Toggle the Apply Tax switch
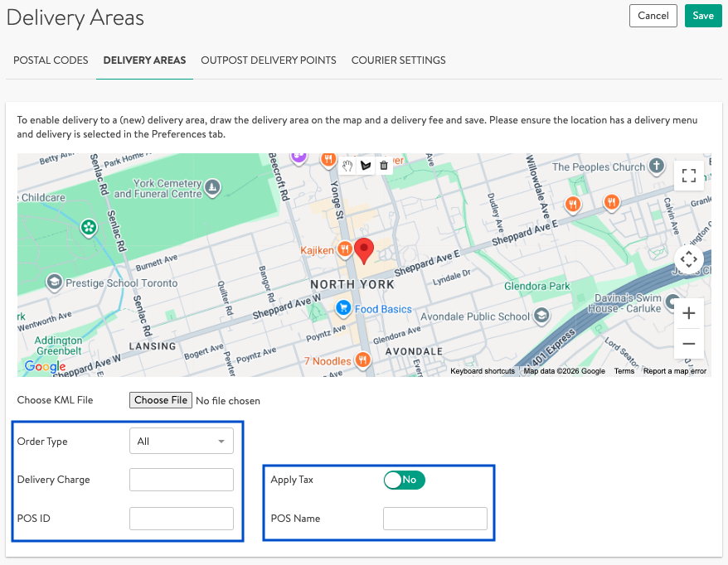 (404, 480)
